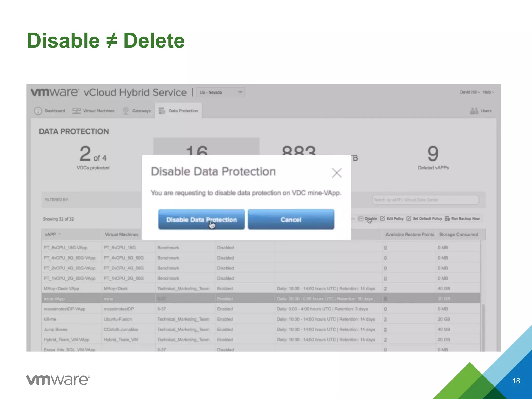Select the highlighted mine-VApp row
Viewport: 532px width, 399px height.
point(261,298)
